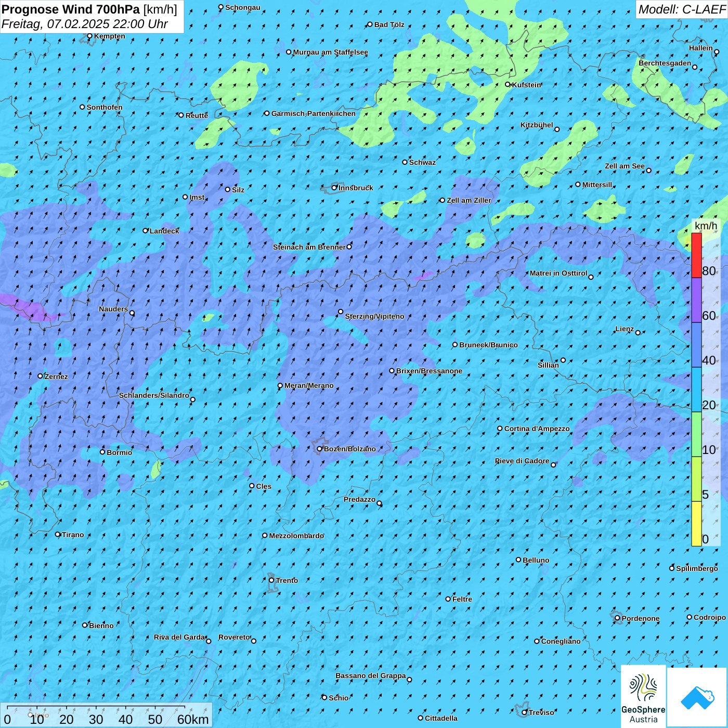Click the Mezzolombardo label
This screenshot has height=728, width=728.
point(296,536)
